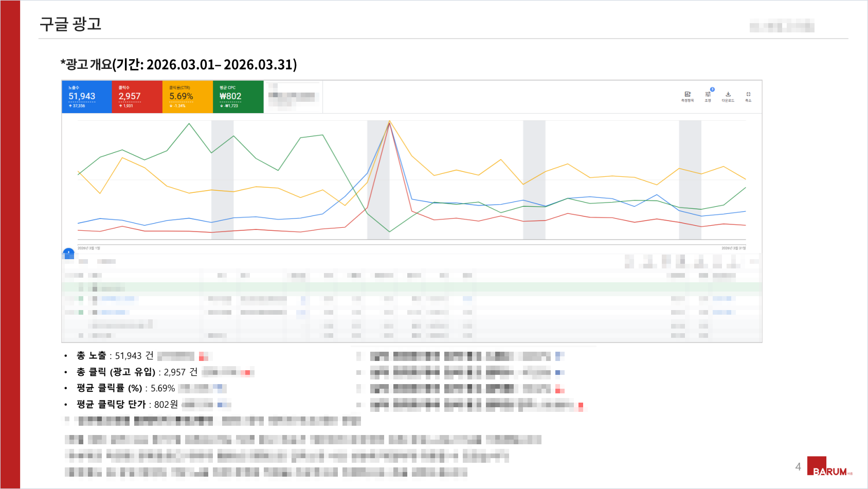Click the 총 노출 51,943 건 bullet
The width and height of the screenshot is (868, 489).
point(115,356)
